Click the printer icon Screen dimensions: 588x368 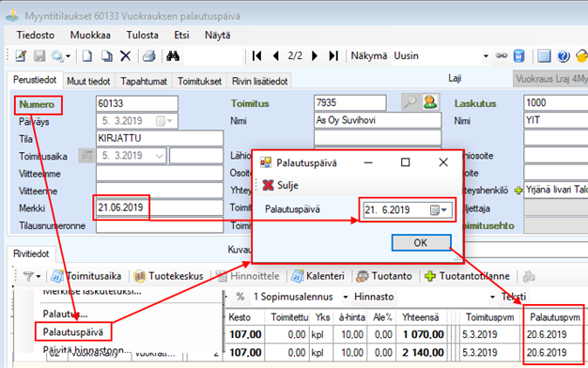[148, 56]
